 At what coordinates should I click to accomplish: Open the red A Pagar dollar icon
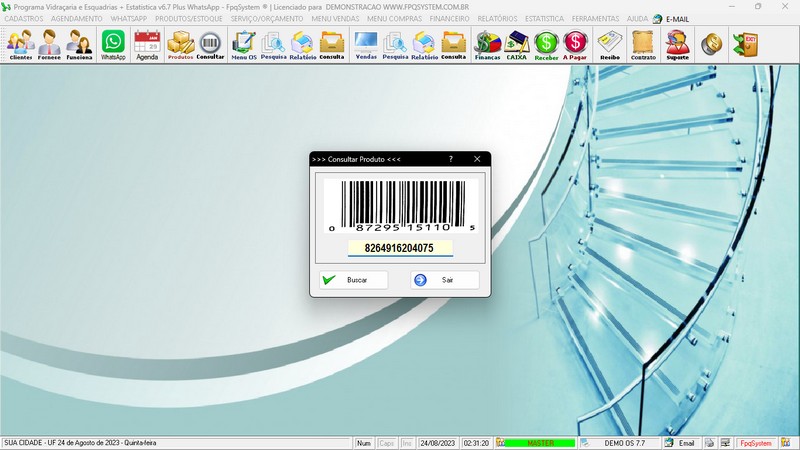click(x=575, y=45)
